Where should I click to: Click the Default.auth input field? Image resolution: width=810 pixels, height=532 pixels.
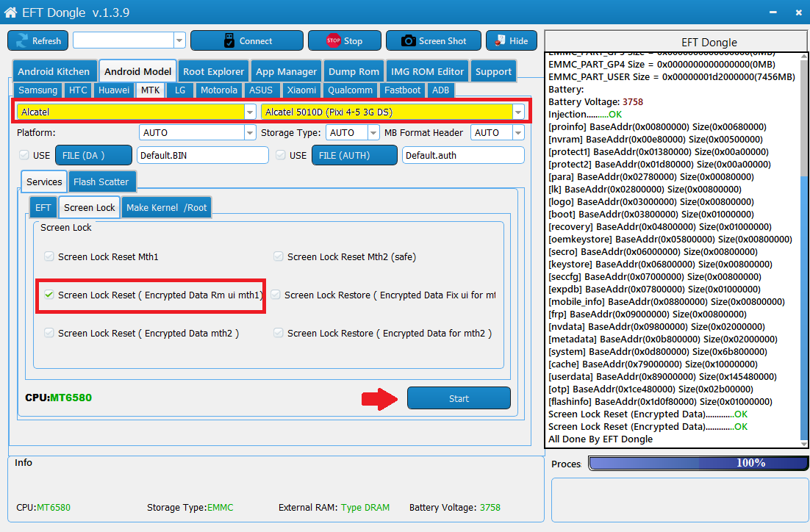[463, 155]
